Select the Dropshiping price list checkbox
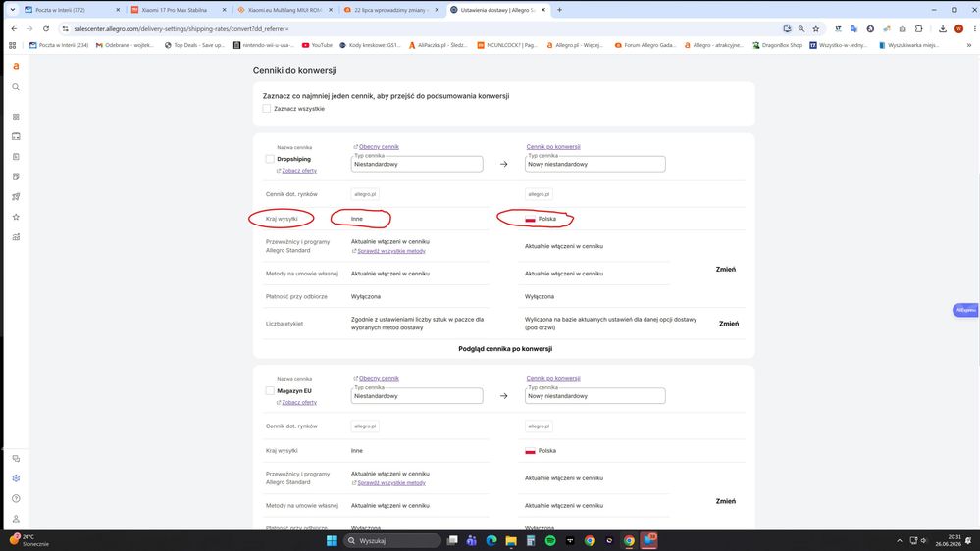Viewport: 980px width, 551px height. (270, 159)
